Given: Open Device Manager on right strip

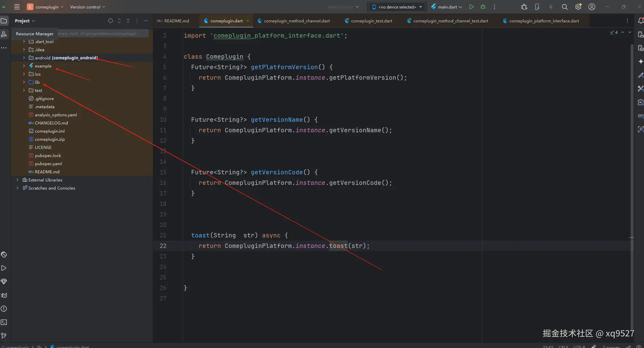Looking at the screenshot, I should point(641,34).
